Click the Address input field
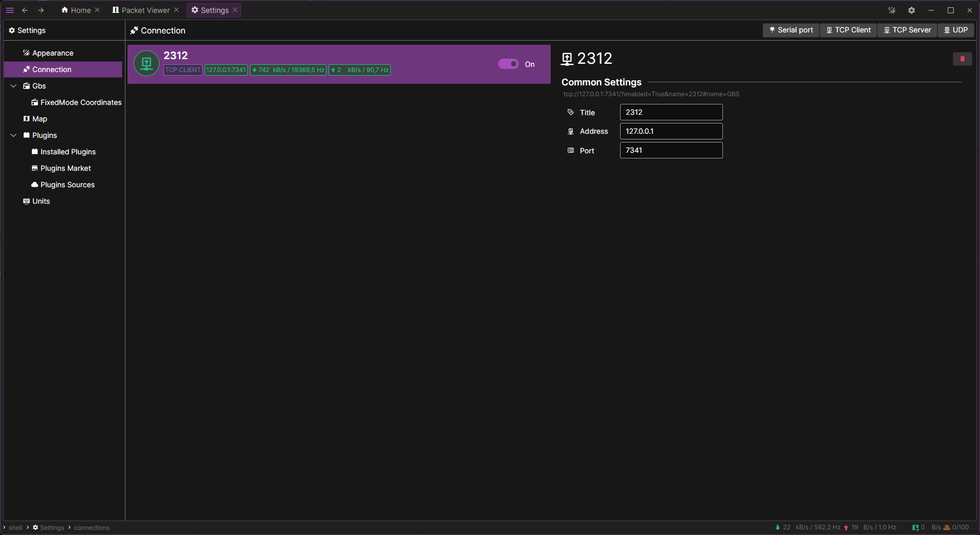This screenshot has height=535, width=980. click(671, 131)
